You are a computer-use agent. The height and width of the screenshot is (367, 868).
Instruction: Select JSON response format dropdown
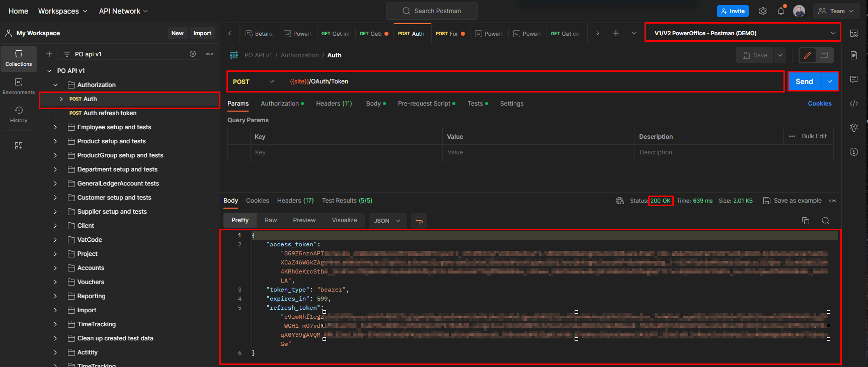tap(387, 221)
